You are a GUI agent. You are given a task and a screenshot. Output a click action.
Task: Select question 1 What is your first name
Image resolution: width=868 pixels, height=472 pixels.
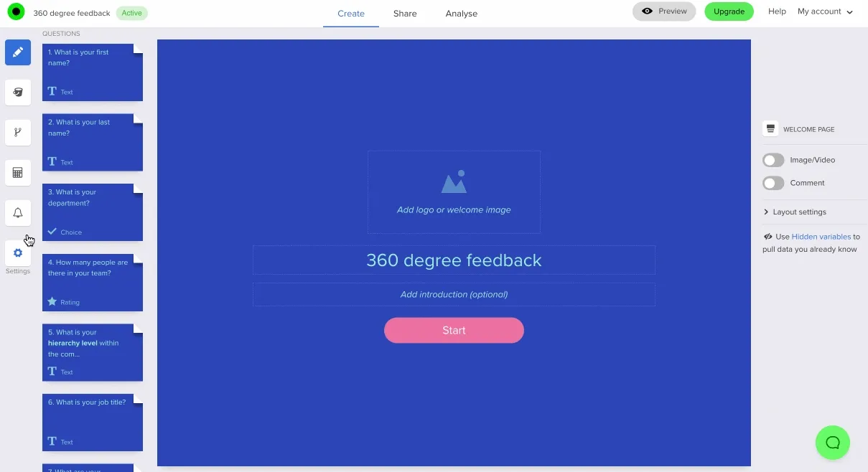tap(93, 72)
